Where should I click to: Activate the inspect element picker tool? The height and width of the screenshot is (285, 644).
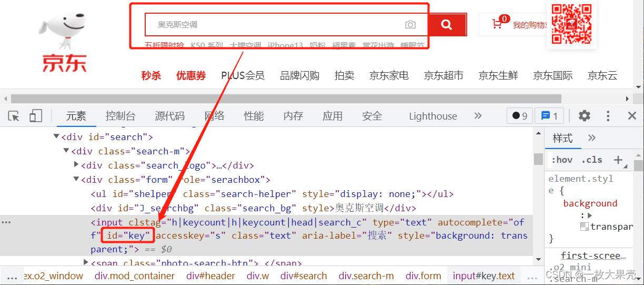point(14,116)
